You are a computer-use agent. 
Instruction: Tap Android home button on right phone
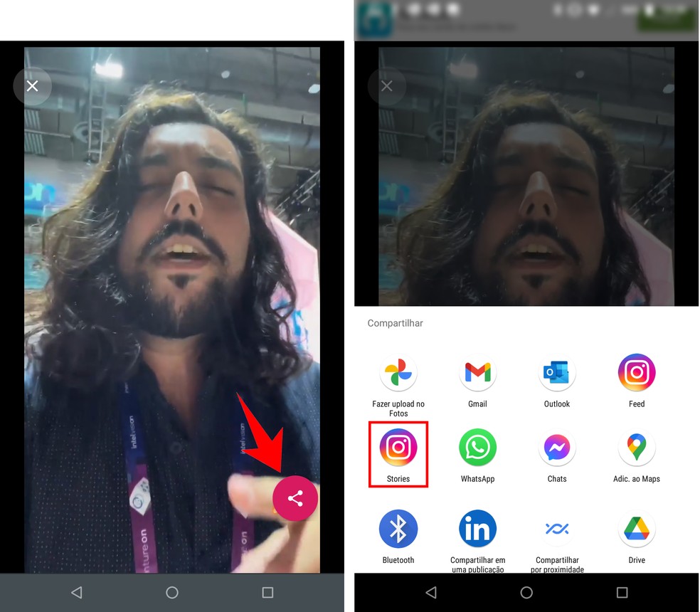526,592
